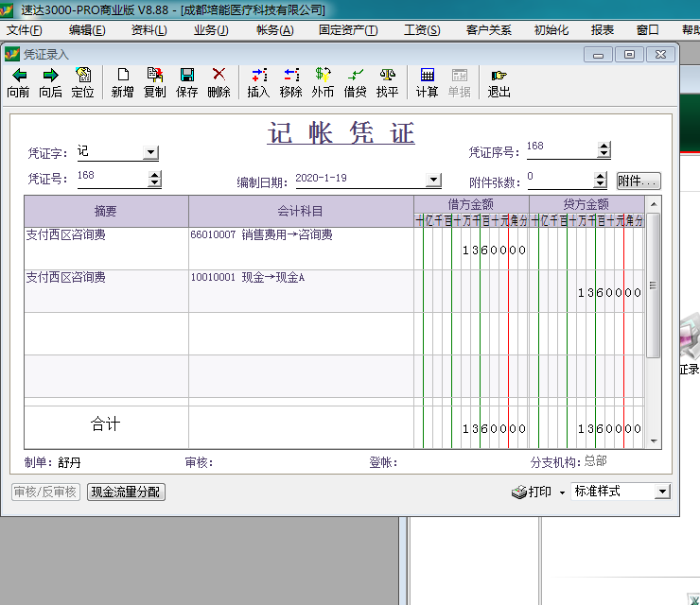Delete the voucher using 删除 icon
The image size is (700, 605).
(x=219, y=76)
